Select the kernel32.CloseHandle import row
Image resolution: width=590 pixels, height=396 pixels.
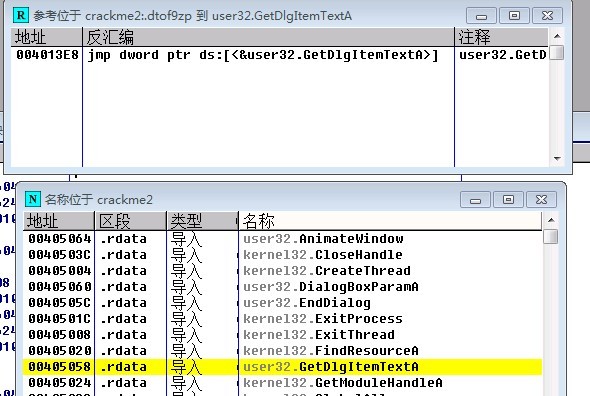pyautogui.click(x=283, y=255)
